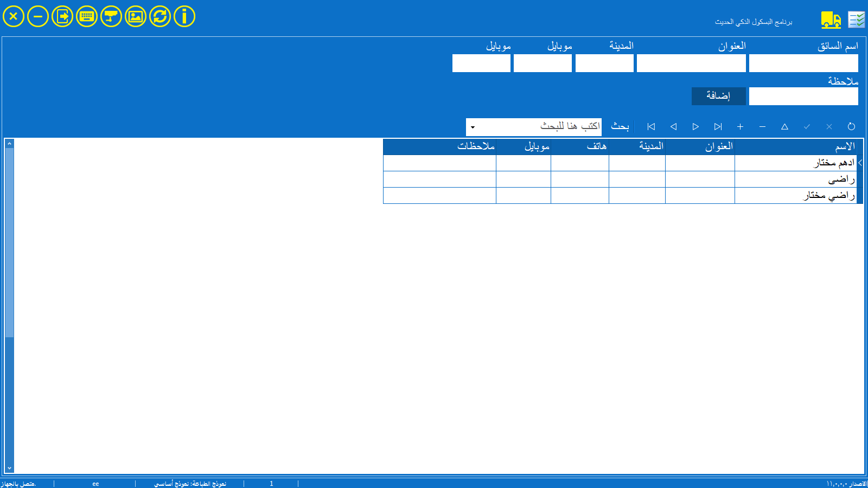The image size is (868, 488).
Task: Click the security camera icon
Action: [x=111, y=16]
